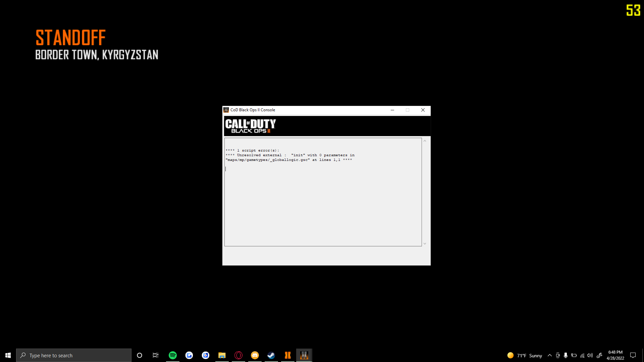The height and width of the screenshot is (362, 644).
Task: Open Discord from the taskbar
Action: [x=255, y=355]
